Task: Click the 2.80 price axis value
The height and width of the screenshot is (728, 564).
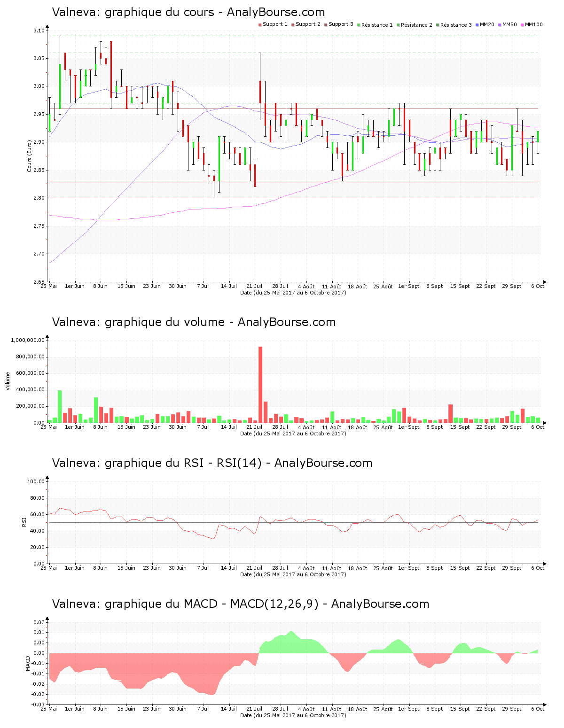Action: tap(39, 198)
